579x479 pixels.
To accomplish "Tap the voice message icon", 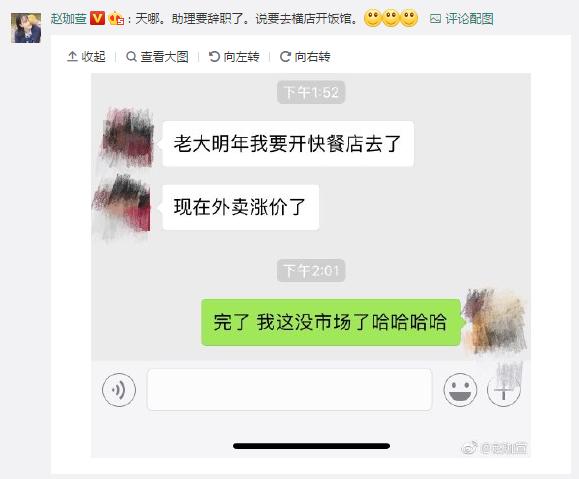I will 119,390.
